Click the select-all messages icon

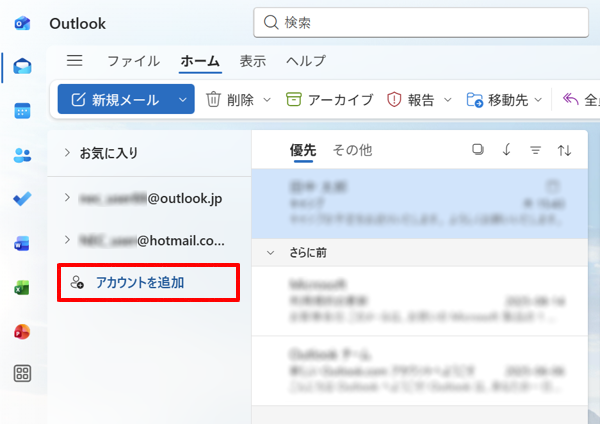(478, 150)
